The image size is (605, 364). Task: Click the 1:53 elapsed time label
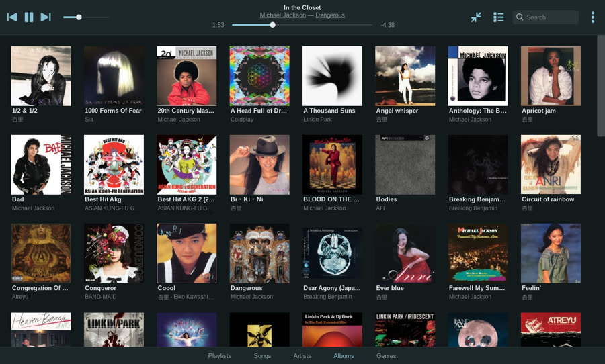(218, 25)
